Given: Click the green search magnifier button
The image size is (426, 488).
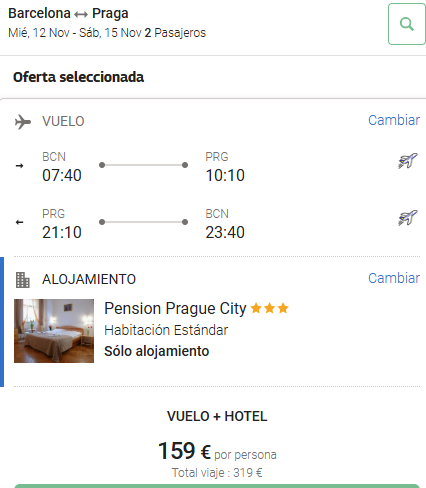Looking at the screenshot, I should [x=407, y=24].
